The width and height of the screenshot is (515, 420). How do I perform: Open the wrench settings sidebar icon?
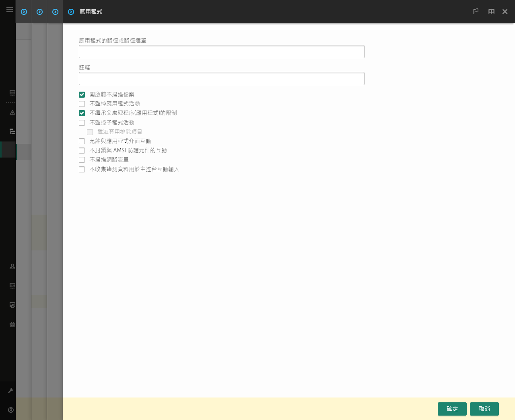coord(11,390)
